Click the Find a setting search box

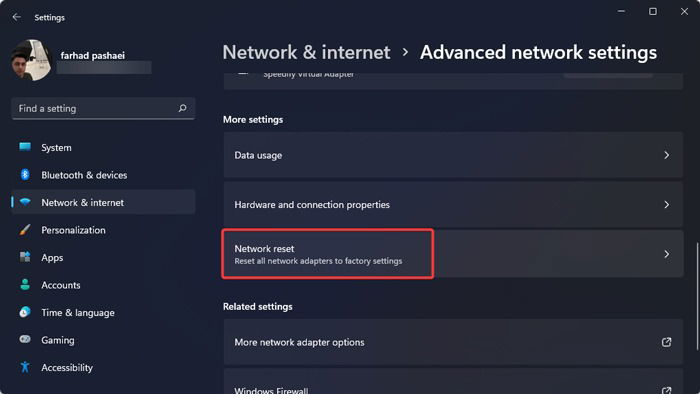103,108
